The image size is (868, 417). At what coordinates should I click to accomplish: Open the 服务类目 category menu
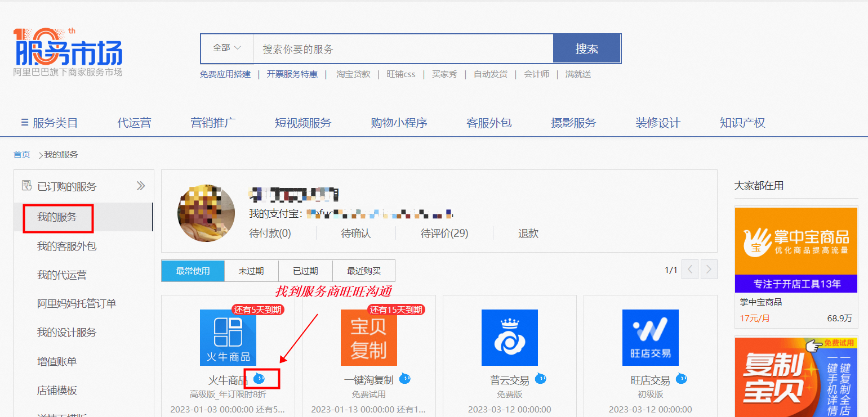49,123
